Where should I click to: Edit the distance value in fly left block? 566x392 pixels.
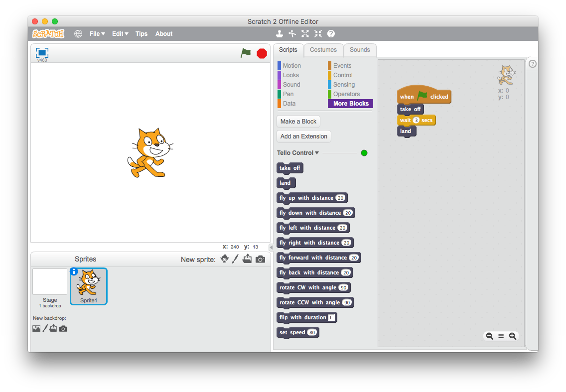coord(343,228)
